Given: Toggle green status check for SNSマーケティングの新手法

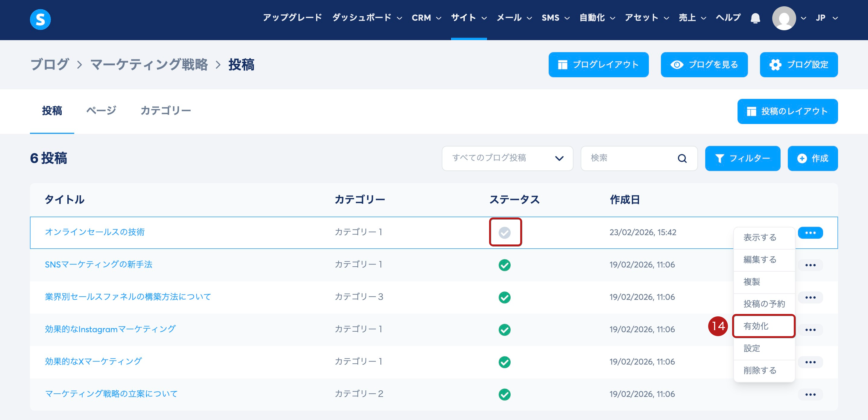Looking at the screenshot, I should pos(504,265).
